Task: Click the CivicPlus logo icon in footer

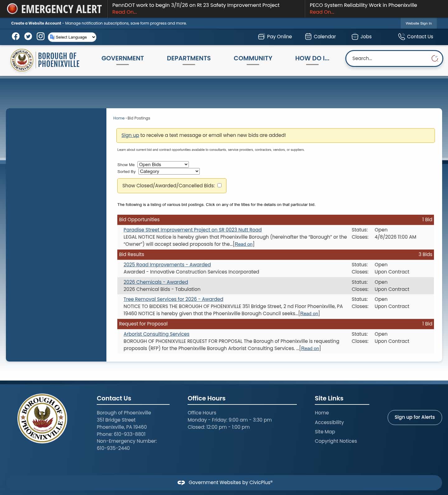Action: 181,483
